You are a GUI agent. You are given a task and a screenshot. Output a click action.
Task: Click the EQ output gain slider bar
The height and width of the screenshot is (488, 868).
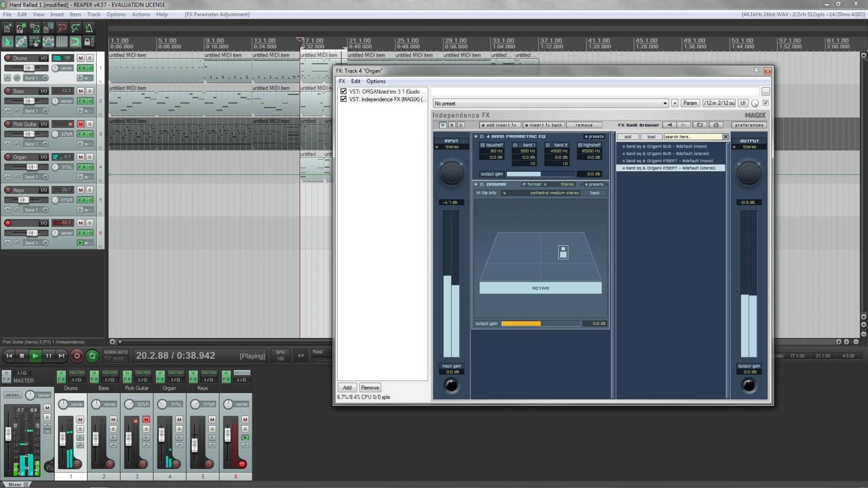click(541, 174)
